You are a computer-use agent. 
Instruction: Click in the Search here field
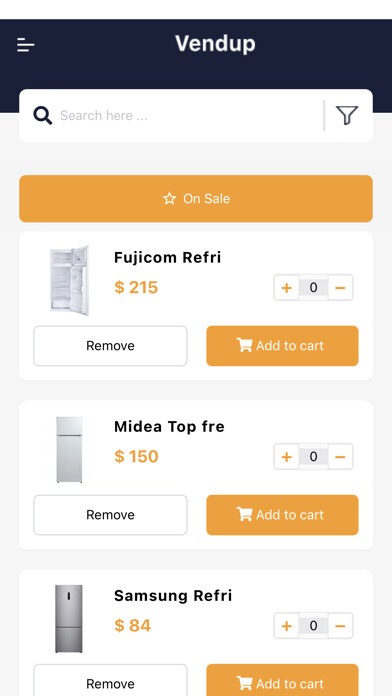(189, 115)
